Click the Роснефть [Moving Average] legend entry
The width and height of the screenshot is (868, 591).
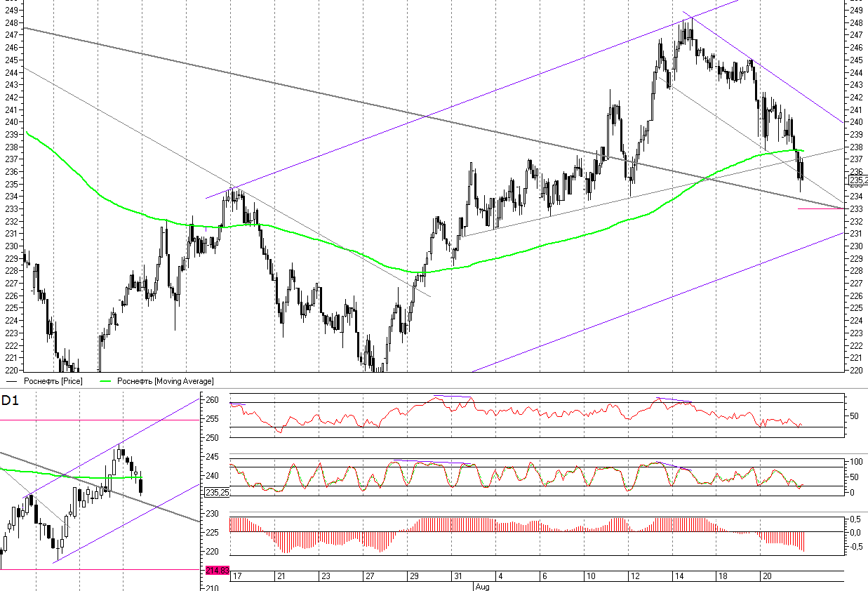click(165, 381)
